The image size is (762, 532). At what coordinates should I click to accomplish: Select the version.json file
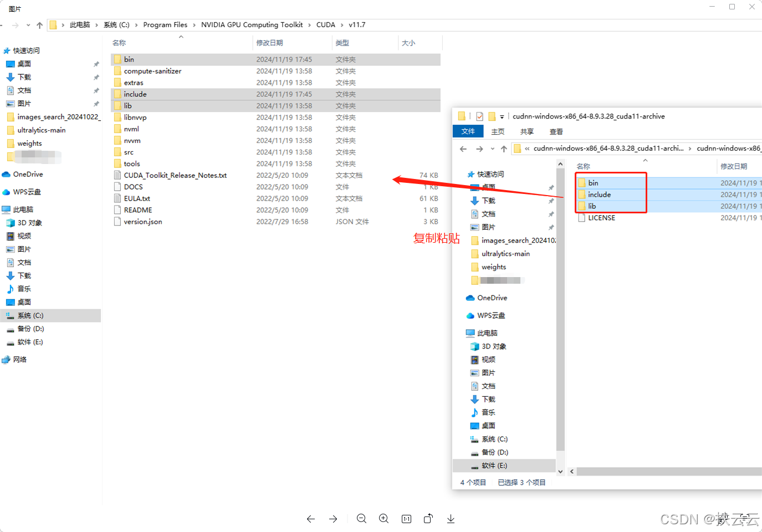[275, 222]
